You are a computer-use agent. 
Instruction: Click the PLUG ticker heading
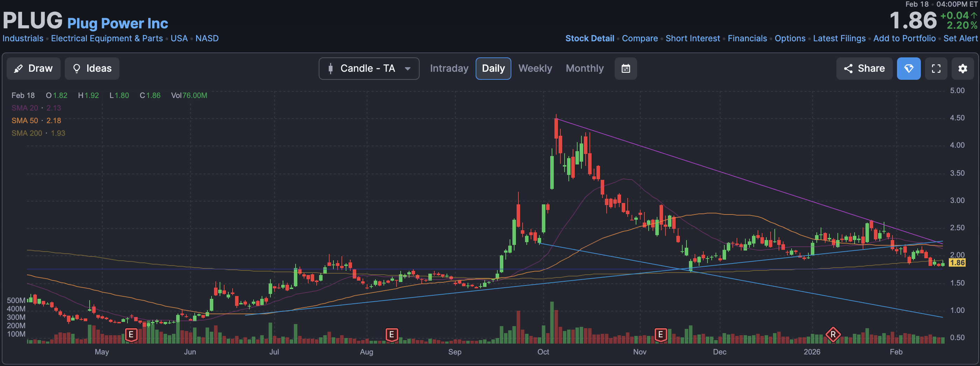[33, 20]
